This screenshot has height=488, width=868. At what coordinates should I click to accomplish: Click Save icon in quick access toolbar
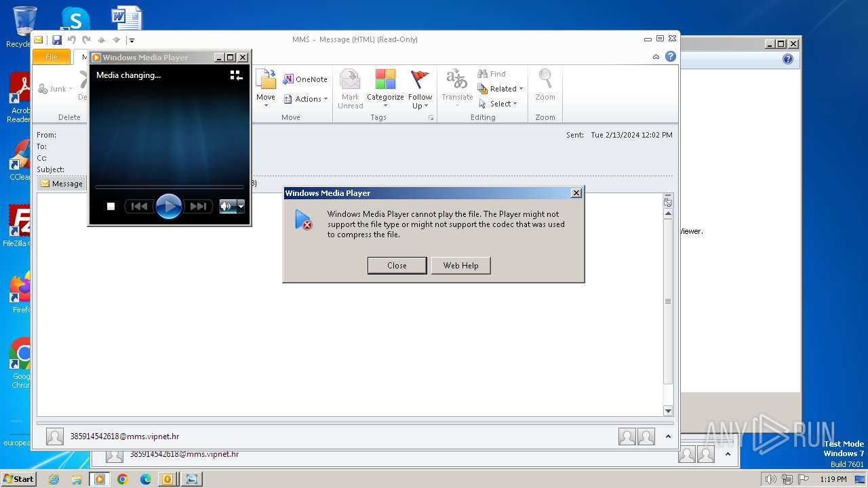pyautogui.click(x=57, y=40)
